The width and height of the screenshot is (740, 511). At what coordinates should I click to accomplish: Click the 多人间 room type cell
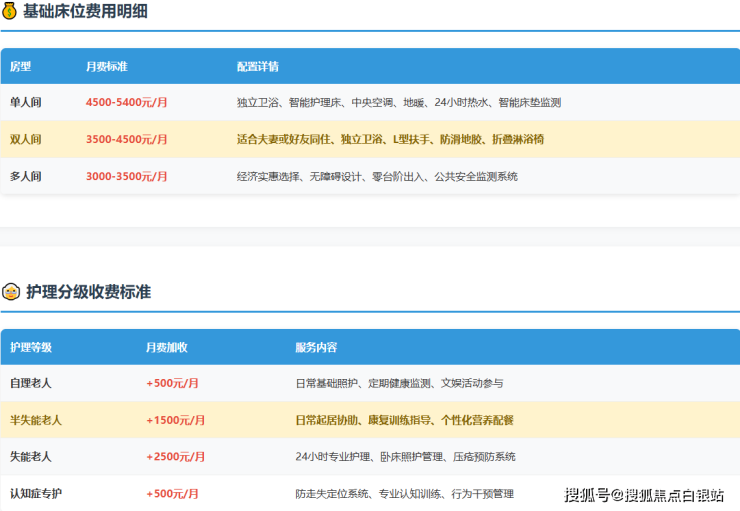26,177
